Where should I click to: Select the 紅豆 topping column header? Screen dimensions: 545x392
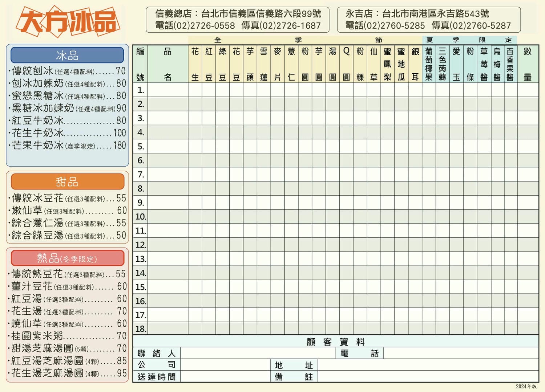point(208,64)
